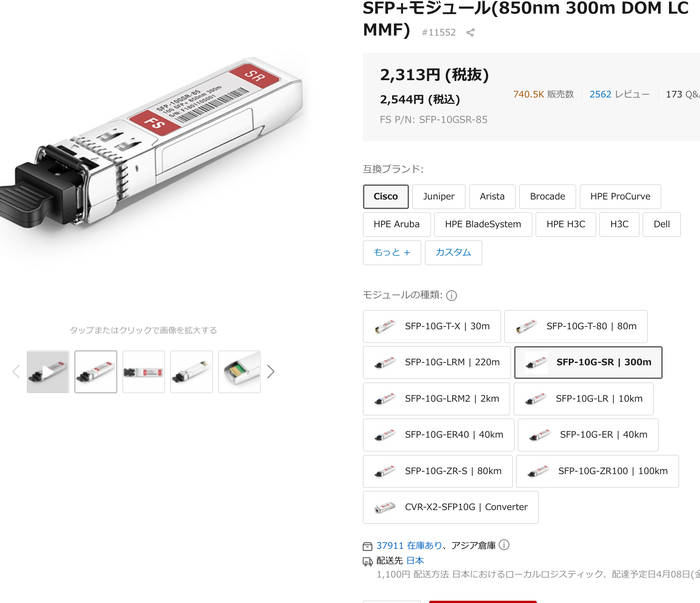Image resolution: width=700 pixels, height=603 pixels.
Task: Click the info icon next to アジア倉庫
Action: (504, 545)
